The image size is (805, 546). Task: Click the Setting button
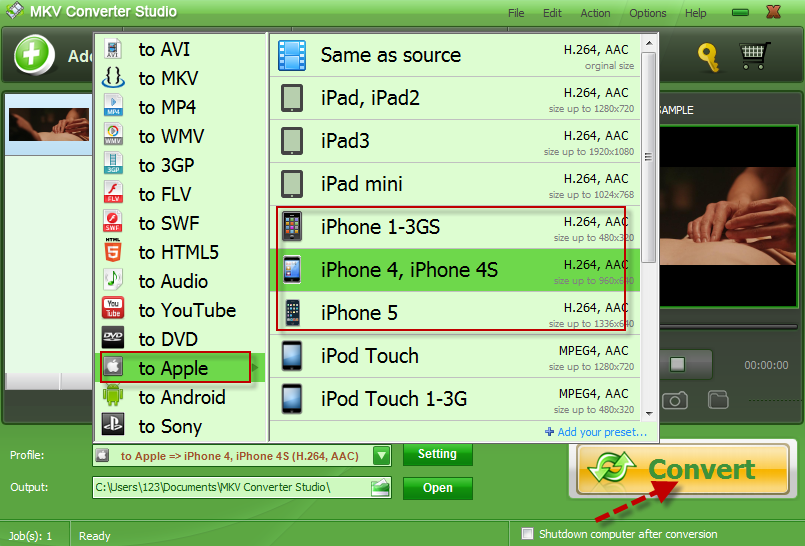pos(437,454)
